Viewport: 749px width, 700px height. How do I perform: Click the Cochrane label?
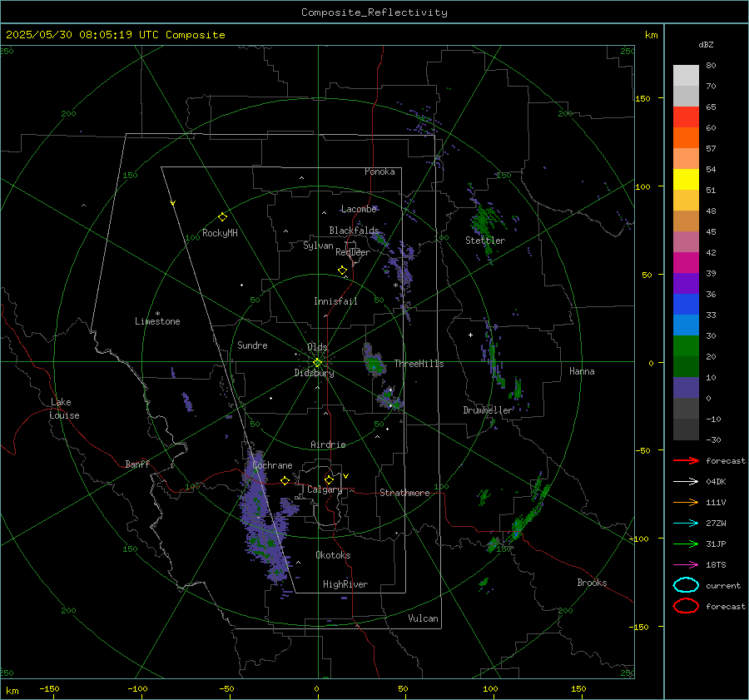[x=272, y=465]
